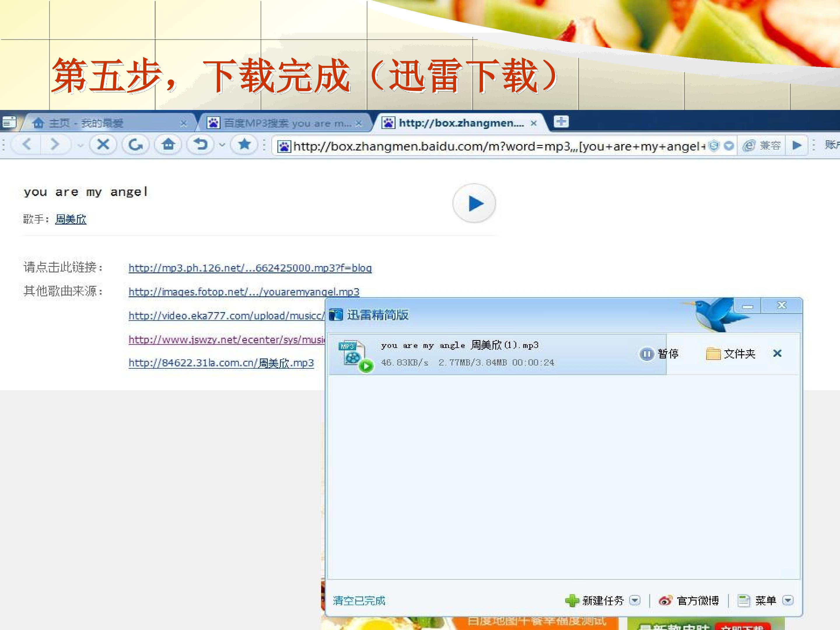840x630 pixels.
Task: Close the 主页 - 我的最爱 tab
Action: (x=183, y=123)
